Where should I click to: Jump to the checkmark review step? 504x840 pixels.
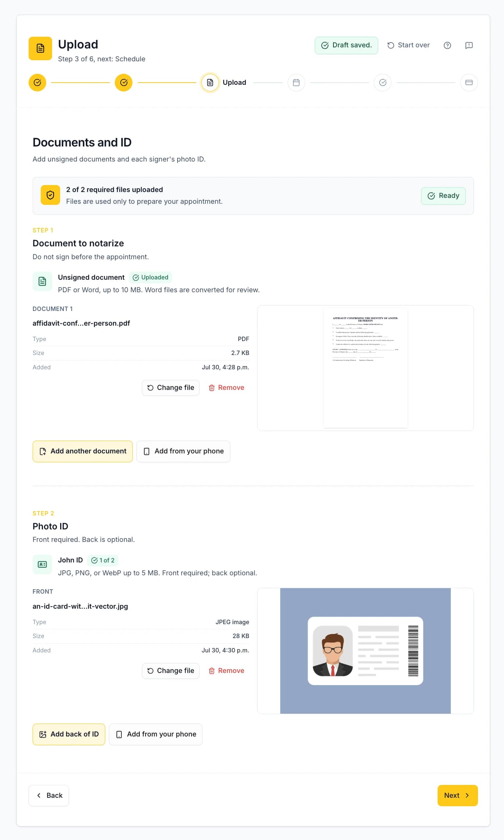click(x=383, y=83)
